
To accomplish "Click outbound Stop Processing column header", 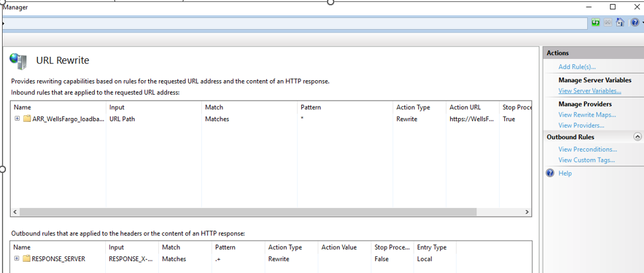I will 392,248.
